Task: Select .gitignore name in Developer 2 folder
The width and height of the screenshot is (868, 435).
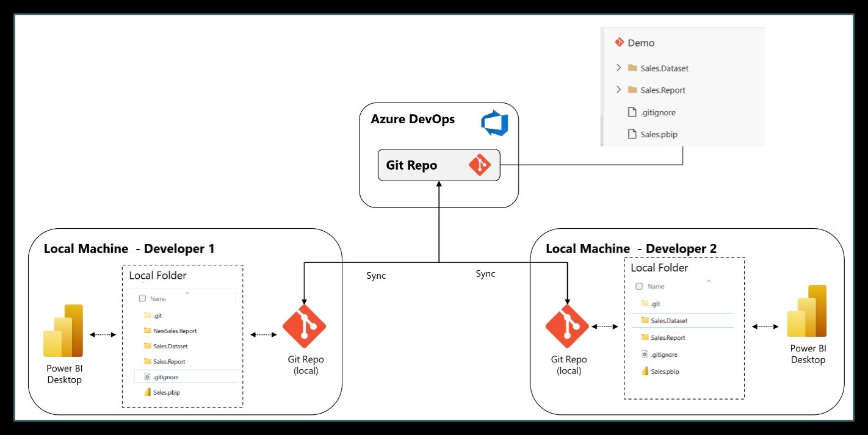Action: click(x=664, y=354)
